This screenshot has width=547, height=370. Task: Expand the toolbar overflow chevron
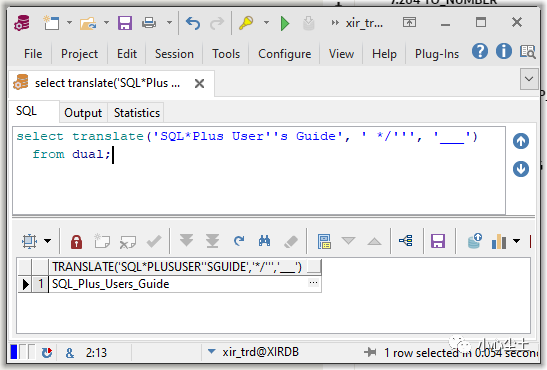(335, 23)
